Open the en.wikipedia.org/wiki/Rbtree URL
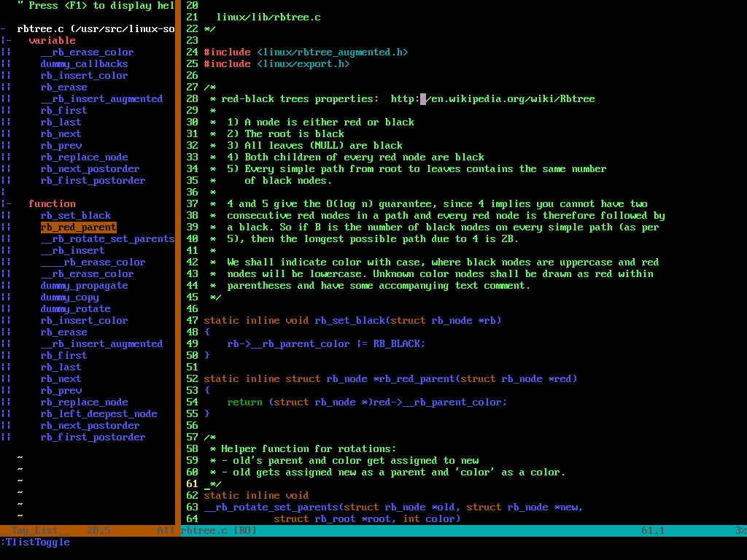The image size is (747, 560). pyautogui.click(x=492, y=99)
